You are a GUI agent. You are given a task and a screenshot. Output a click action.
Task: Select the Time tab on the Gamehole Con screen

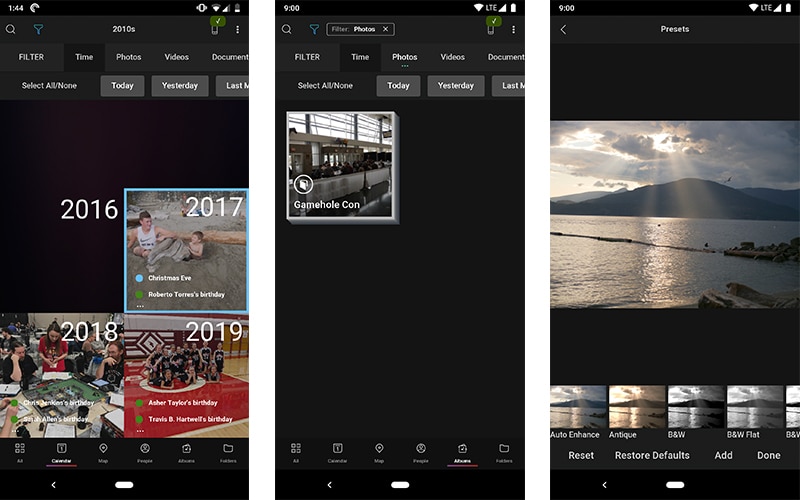tap(359, 57)
